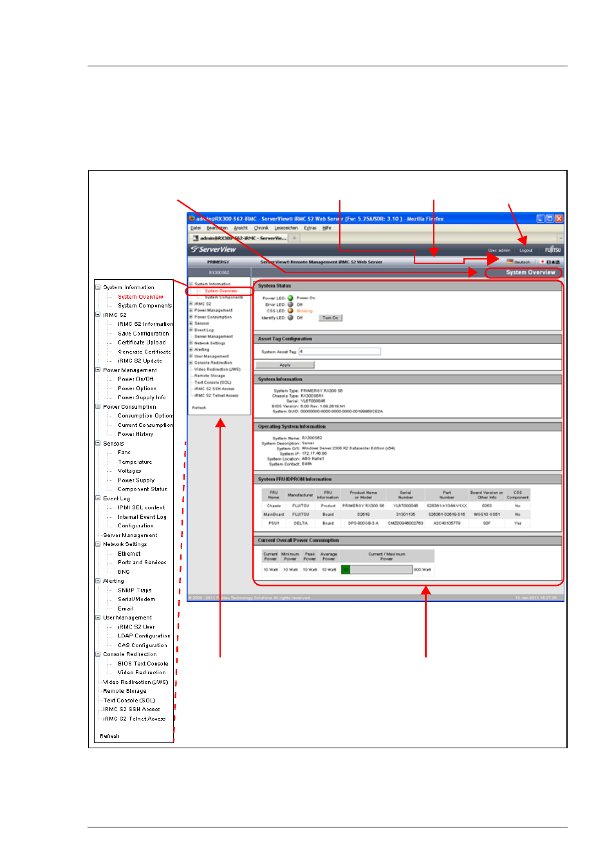
Task: Open the Hilfe menu in Firefox
Action: coord(327,228)
